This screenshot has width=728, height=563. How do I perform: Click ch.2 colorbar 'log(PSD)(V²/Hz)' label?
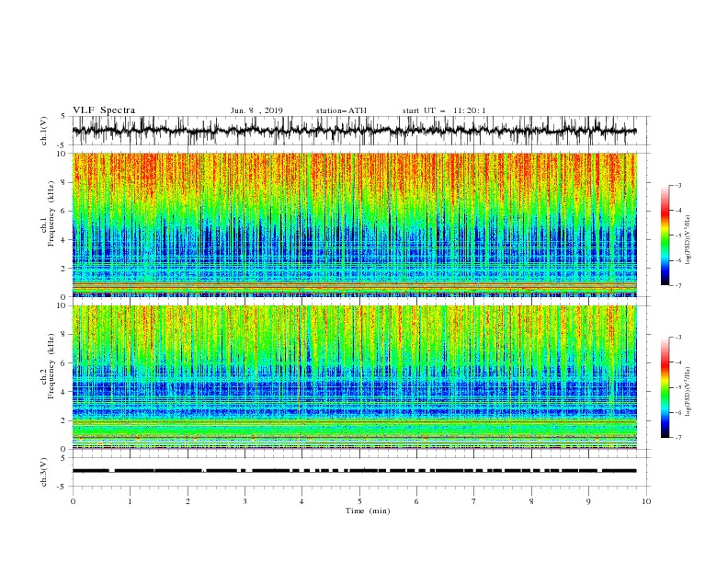(688, 392)
